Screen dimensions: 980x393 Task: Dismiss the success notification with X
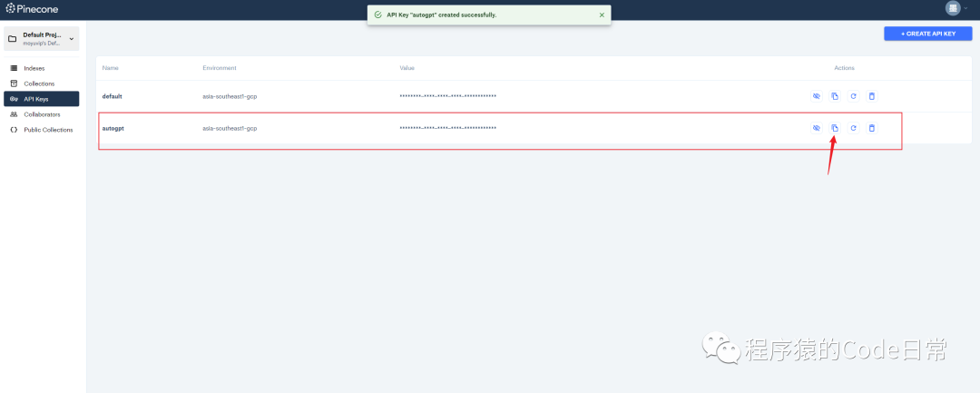click(602, 15)
